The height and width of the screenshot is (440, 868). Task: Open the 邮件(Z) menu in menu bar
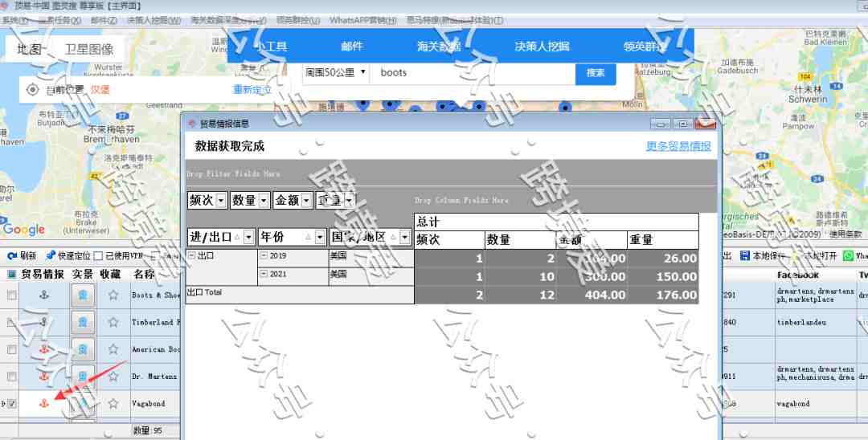(x=104, y=20)
